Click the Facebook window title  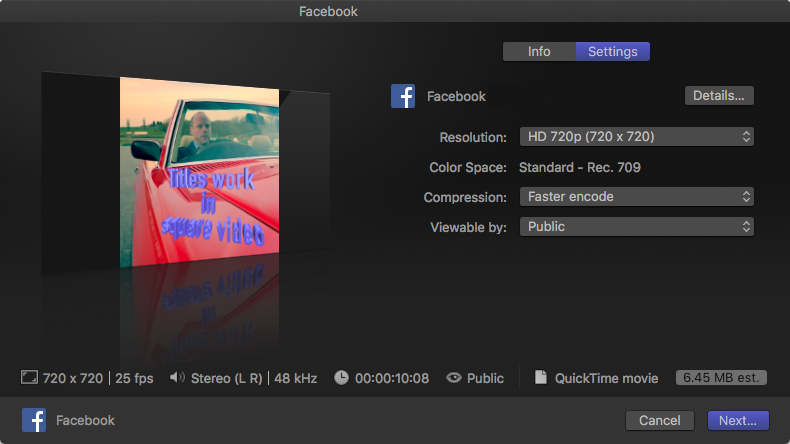pyautogui.click(x=328, y=11)
